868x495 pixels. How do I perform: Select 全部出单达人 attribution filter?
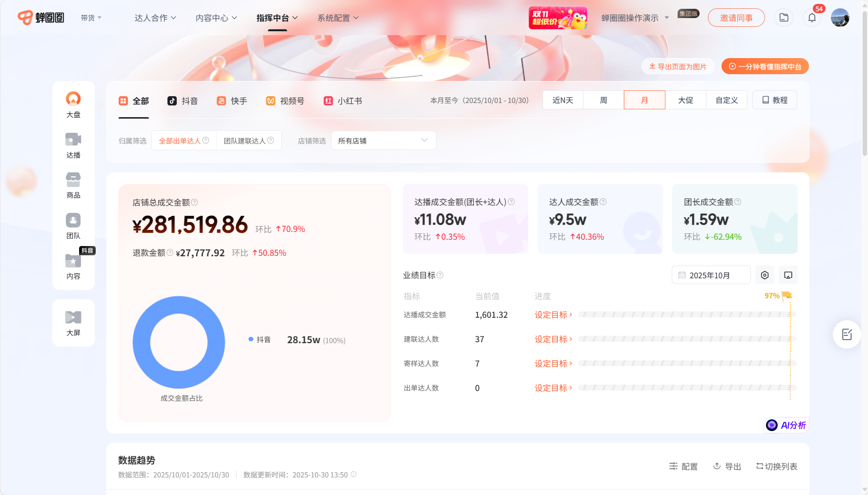(x=180, y=141)
